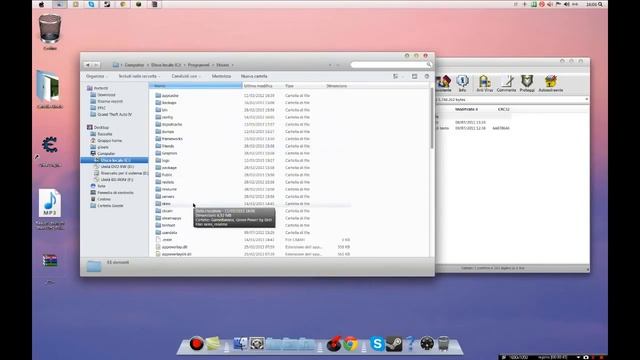Click the Anti Virus icon in WinRAR
Screen dimensions: 640x360
click(484, 83)
